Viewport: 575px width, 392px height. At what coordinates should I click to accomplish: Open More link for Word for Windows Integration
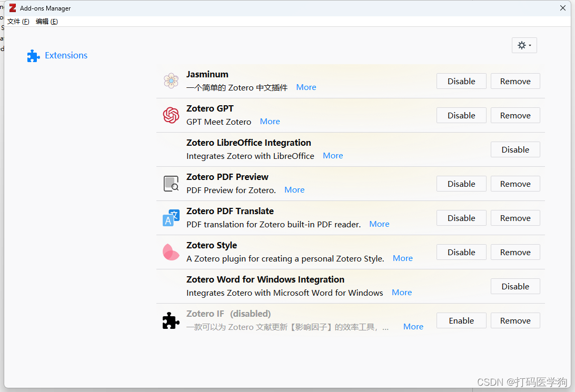402,293
